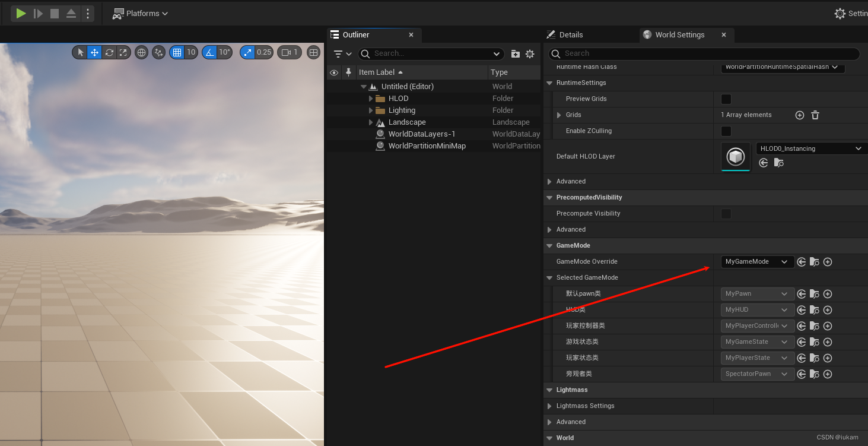Start Play in Editor with green play button
This screenshot has width=868, height=446.
coord(21,13)
